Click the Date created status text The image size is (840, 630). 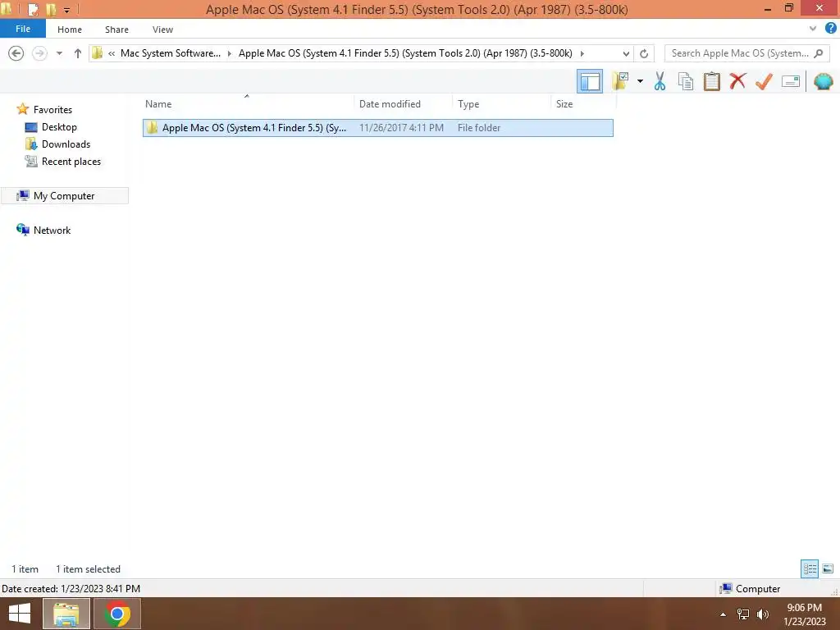[71, 588]
